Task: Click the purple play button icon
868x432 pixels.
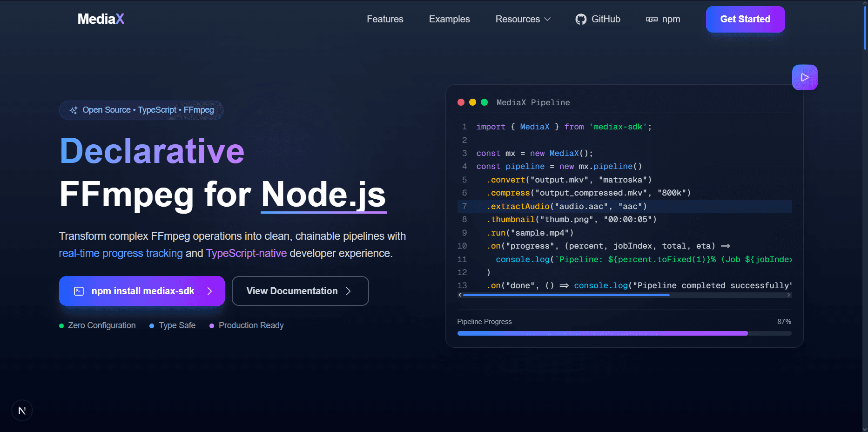Action: coord(805,77)
